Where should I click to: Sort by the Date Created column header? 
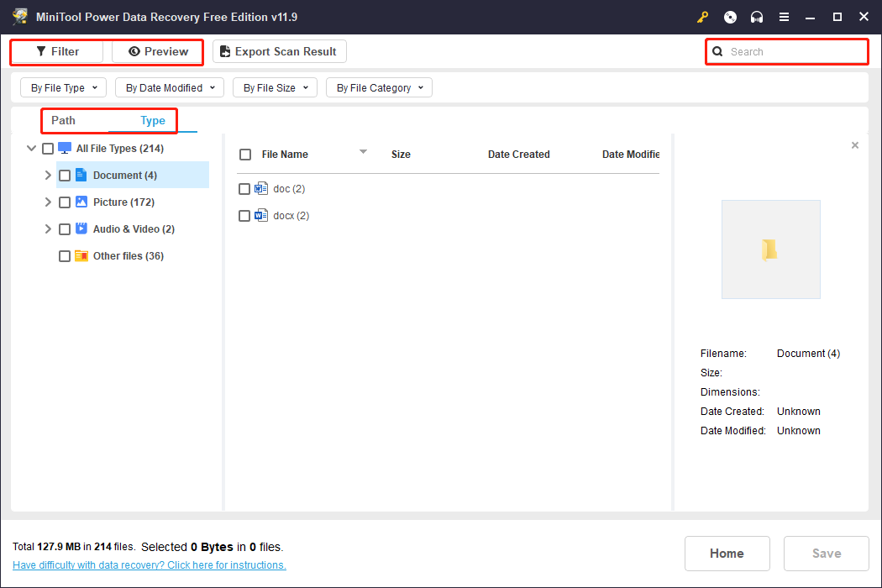(518, 155)
